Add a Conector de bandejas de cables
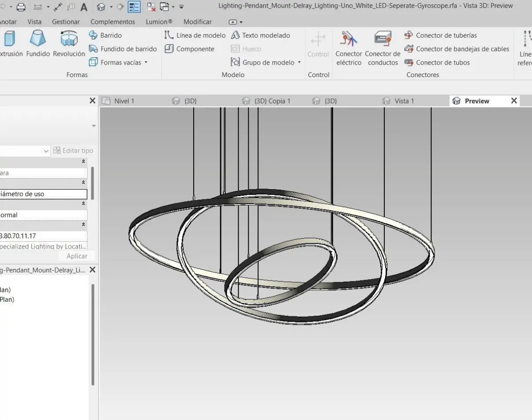 pos(457,49)
